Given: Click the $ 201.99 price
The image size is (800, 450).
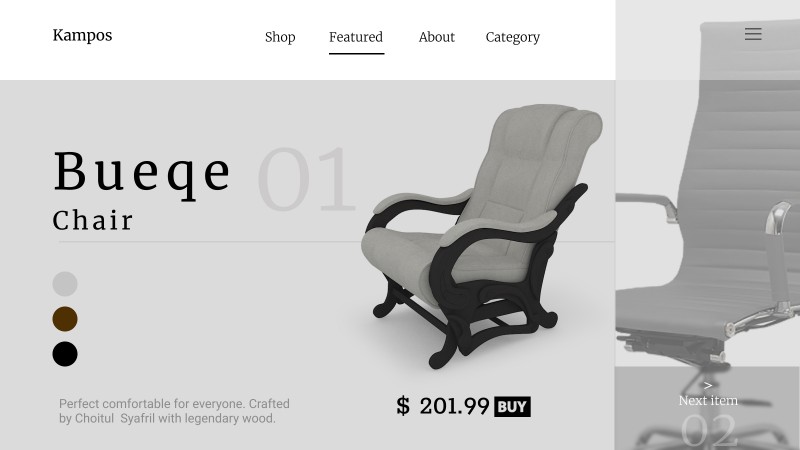Looking at the screenshot, I should click(x=442, y=406).
